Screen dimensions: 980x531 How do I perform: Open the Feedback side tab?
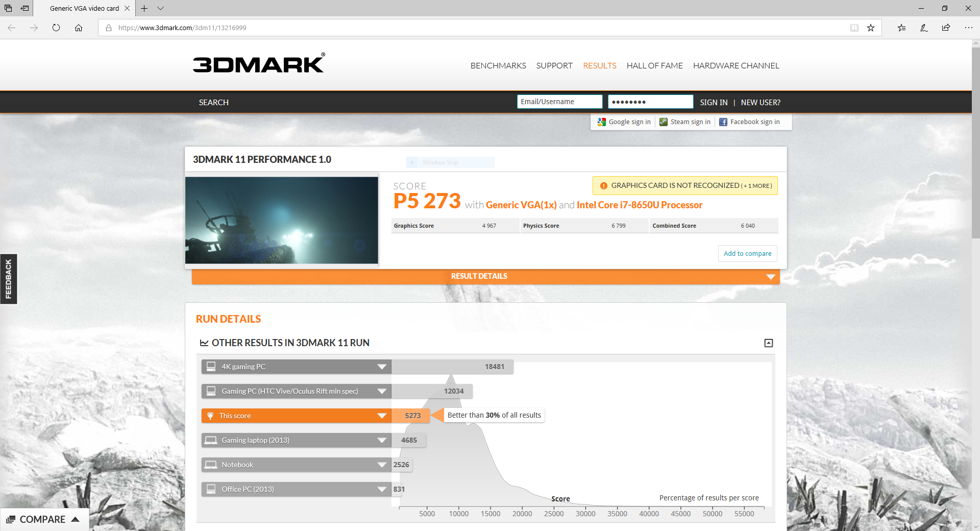pos(9,279)
